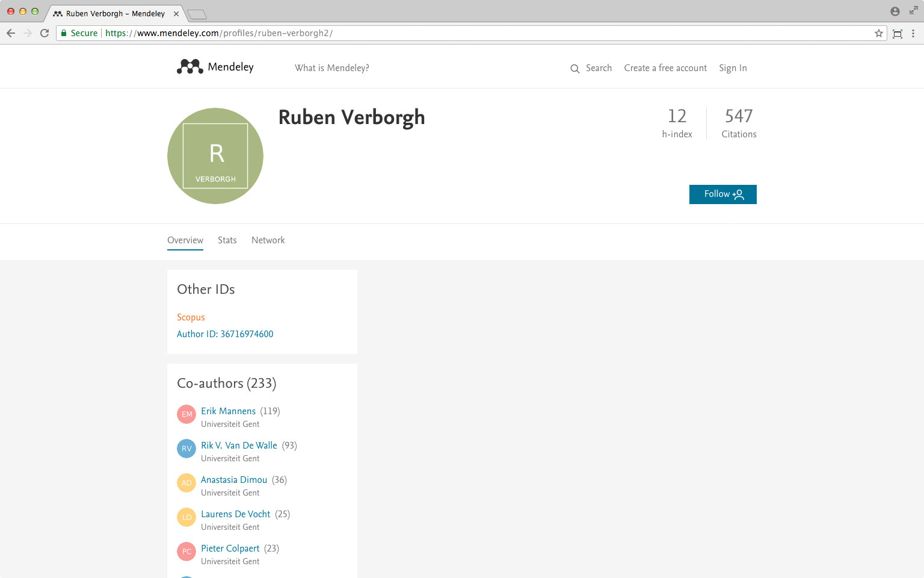
Task: Click Laurens De Vocht's LD avatar
Action: click(x=186, y=517)
